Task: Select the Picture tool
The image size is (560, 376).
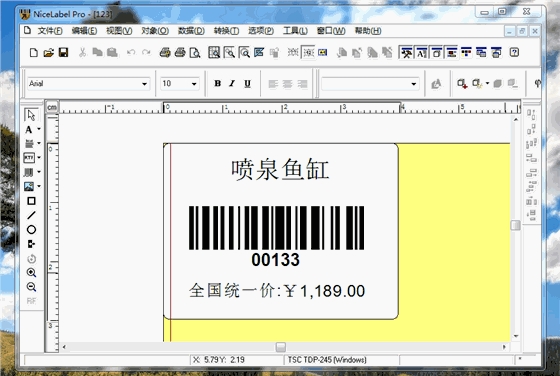Action: pos(29,186)
